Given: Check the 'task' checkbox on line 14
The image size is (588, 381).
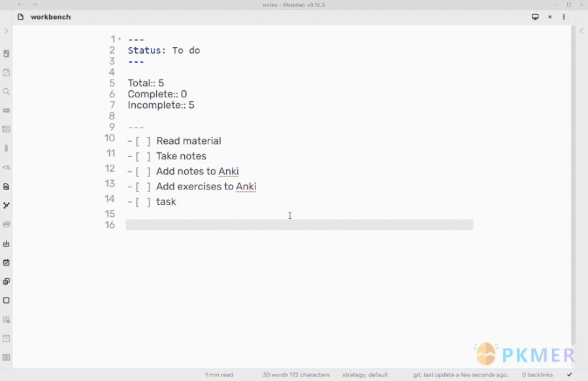Looking at the screenshot, I should (x=143, y=202).
